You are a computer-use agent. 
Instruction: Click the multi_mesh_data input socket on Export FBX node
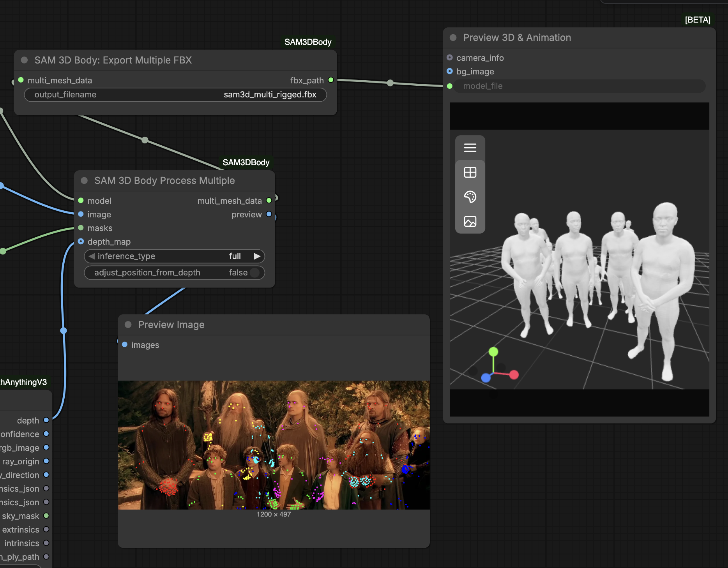click(21, 80)
